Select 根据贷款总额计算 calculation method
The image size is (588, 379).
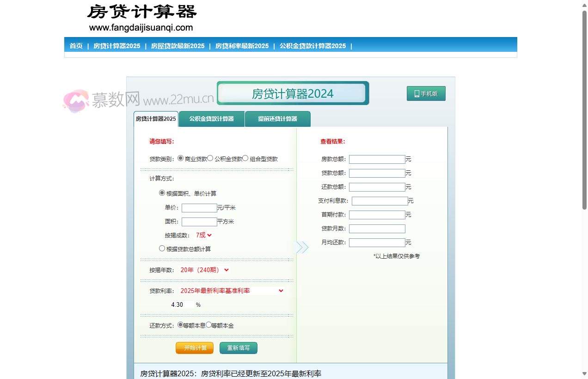(x=162, y=249)
